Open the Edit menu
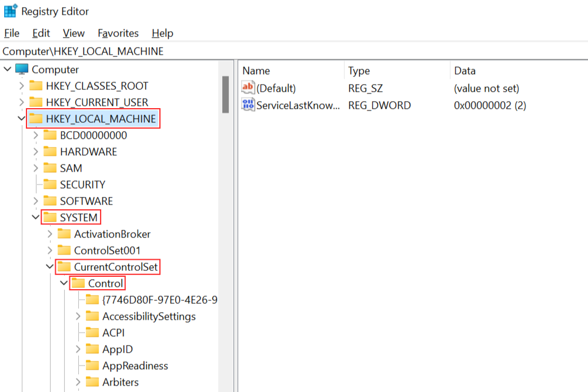 [x=40, y=33]
